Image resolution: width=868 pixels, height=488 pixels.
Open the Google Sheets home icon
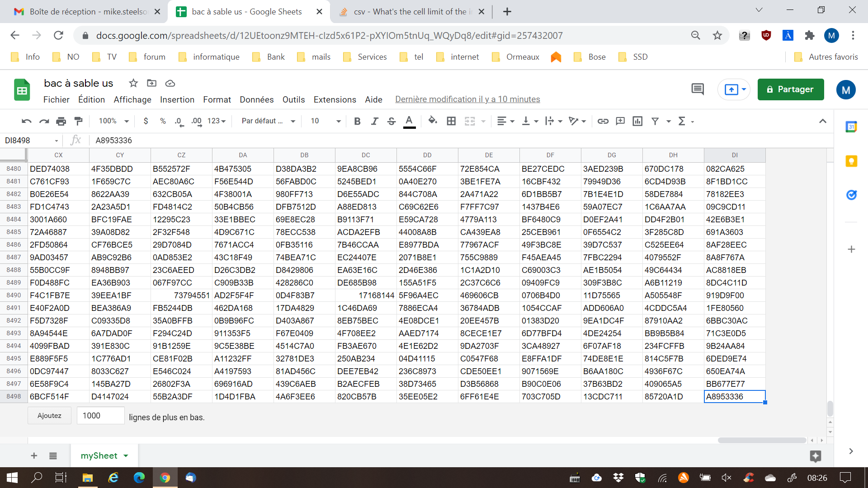point(22,90)
